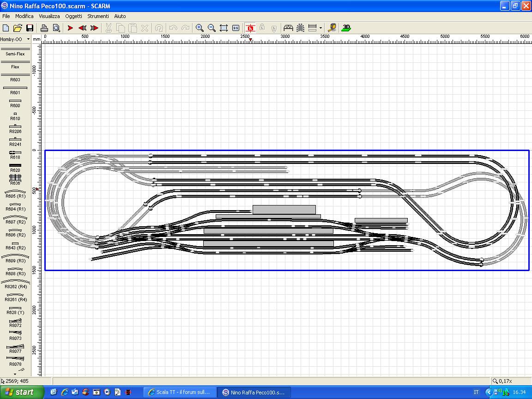Viewport: 532px width, 399px height.
Task: Expand the layers button dropdown arrow
Action: pyautogui.click(x=320, y=28)
